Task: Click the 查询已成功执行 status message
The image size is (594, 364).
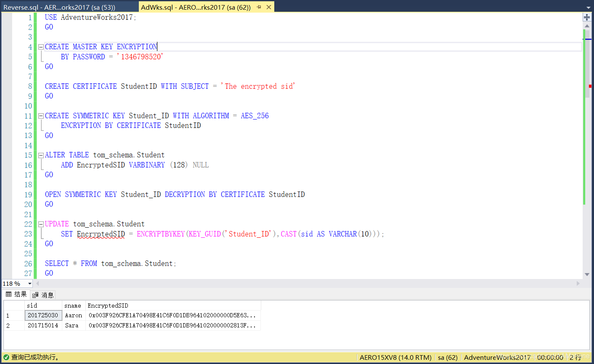Action: pyautogui.click(x=35, y=357)
